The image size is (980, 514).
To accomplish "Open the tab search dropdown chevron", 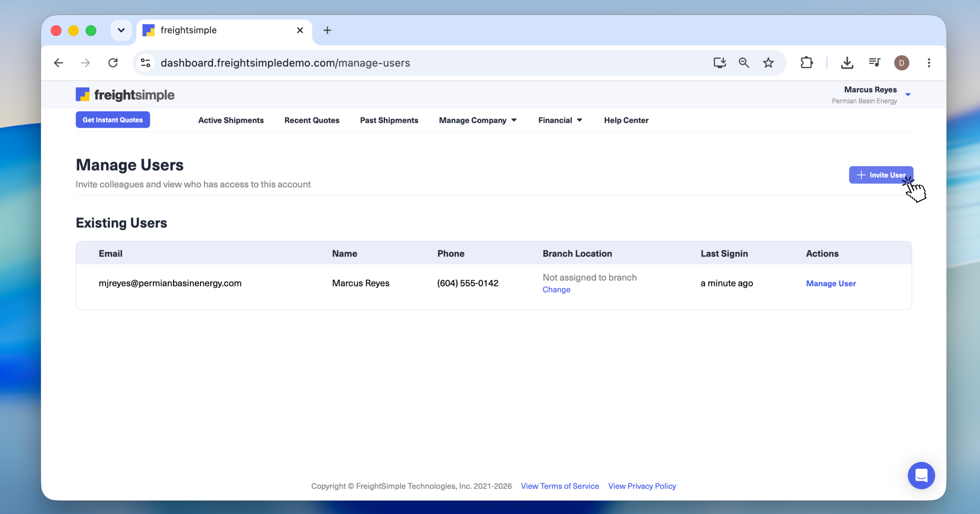I will 121,30.
